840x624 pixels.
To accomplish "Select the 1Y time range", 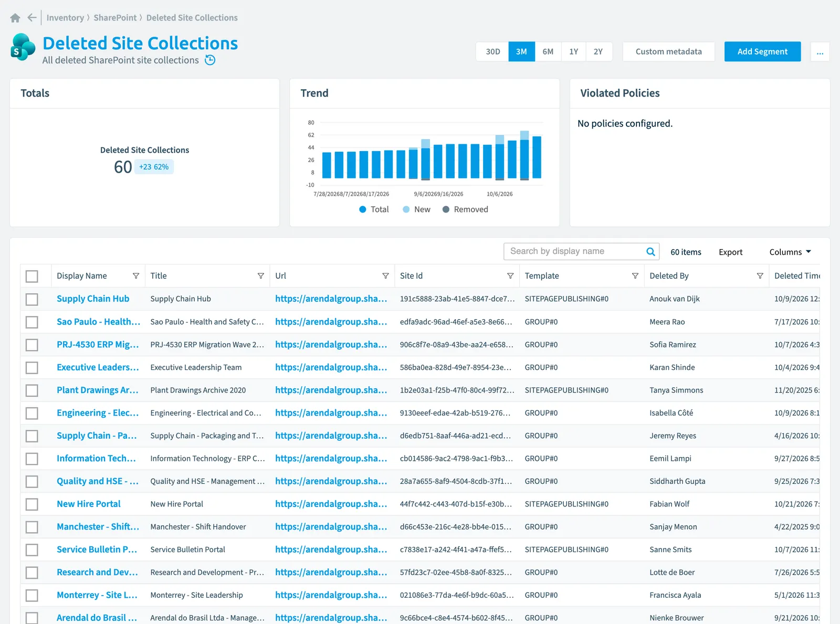I will tap(574, 52).
